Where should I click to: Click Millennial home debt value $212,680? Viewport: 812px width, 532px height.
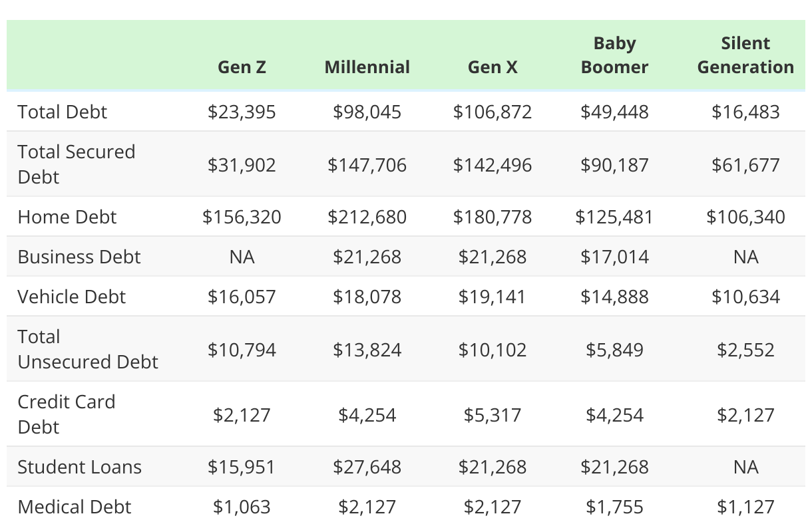(x=367, y=217)
